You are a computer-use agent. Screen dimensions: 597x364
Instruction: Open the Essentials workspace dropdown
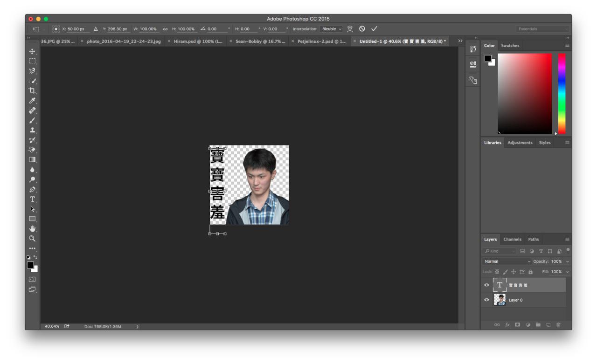543,29
